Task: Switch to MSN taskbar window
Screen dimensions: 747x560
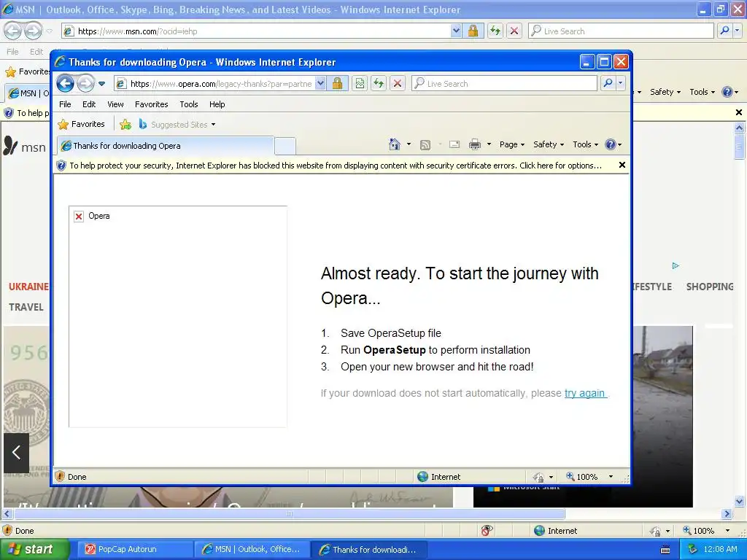Action: click(x=252, y=549)
